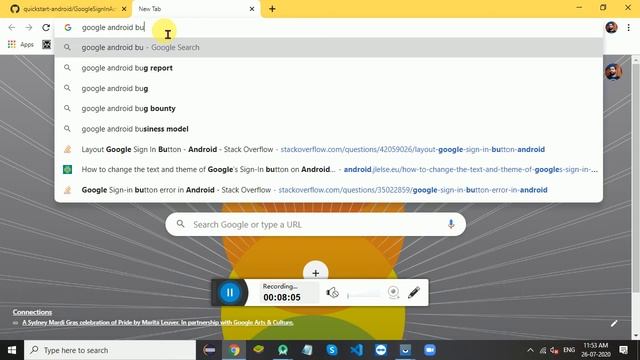The width and height of the screenshot is (640, 360).
Task: Start voice search with microphone icon
Action: (x=451, y=224)
